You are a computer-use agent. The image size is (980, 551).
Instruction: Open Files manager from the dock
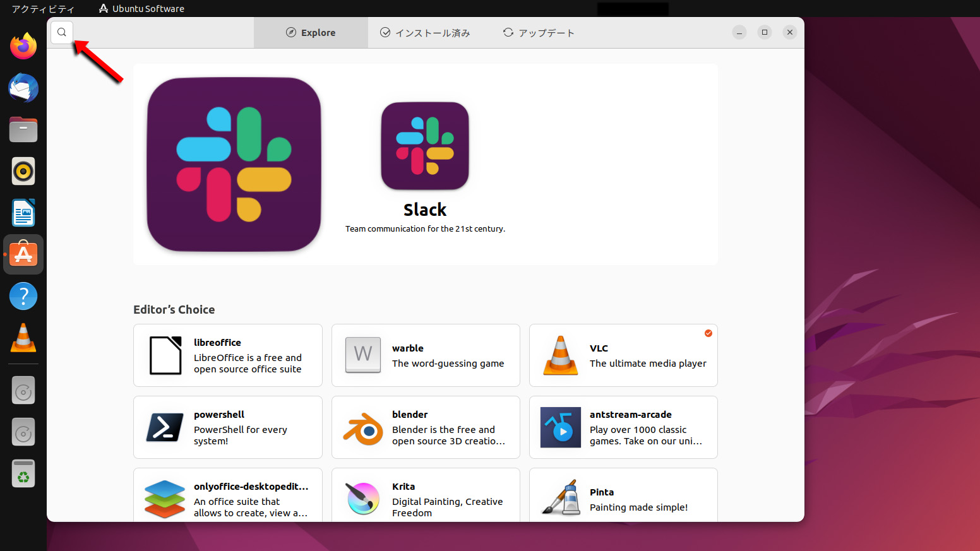23,129
